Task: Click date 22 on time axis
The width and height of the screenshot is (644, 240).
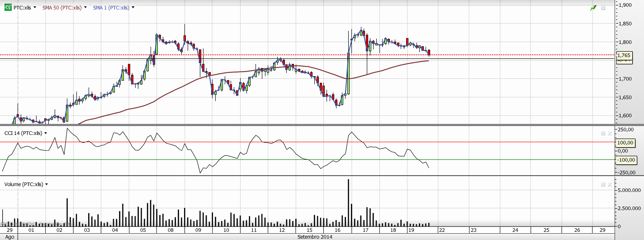Action: click(441, 230)
